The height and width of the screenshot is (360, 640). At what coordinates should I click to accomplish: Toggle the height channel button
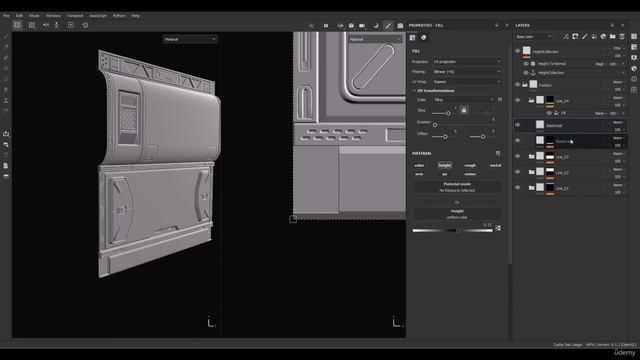tap(444, 165)
